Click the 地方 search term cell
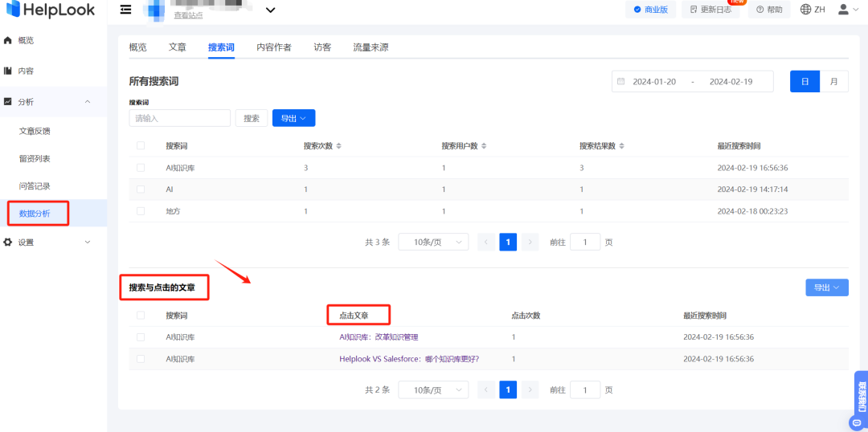This screenshot has height=432, width=868. coord(174,210)
